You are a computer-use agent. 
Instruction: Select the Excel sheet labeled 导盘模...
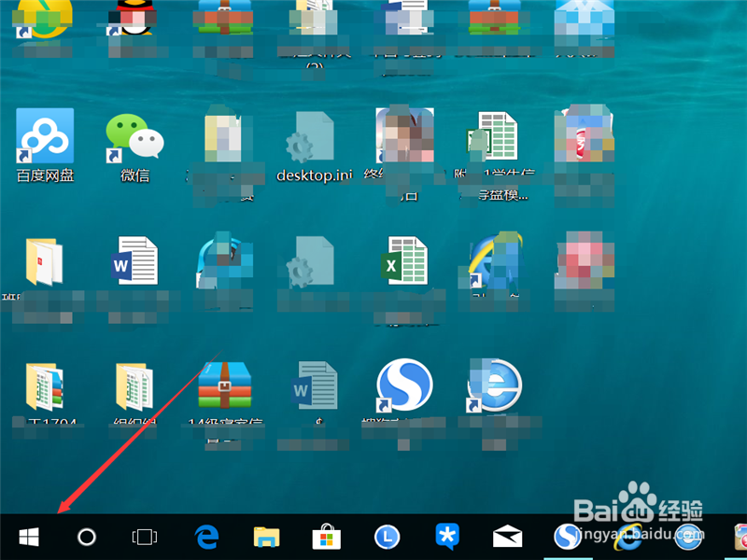[496, 156]
